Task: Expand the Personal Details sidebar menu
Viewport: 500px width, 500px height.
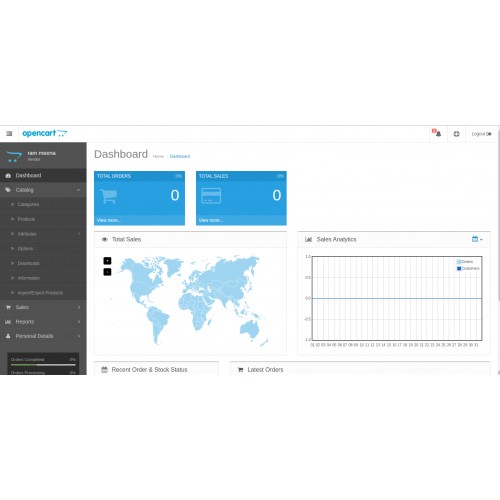Action: click(x=43, y=336)
